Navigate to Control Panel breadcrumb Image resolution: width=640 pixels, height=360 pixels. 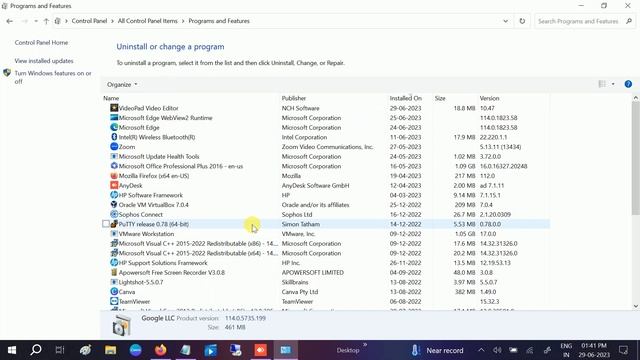coord(89,21)
